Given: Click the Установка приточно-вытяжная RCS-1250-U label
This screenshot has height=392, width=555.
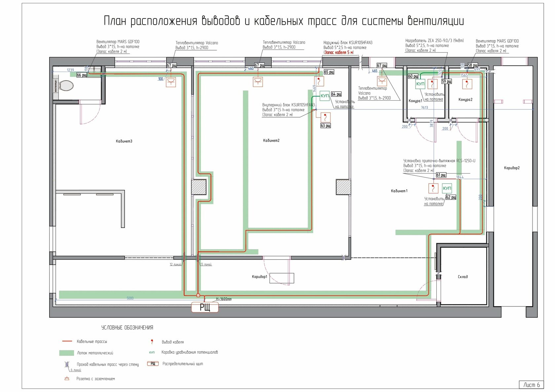Looking at the screenshot, I should 439,160.
